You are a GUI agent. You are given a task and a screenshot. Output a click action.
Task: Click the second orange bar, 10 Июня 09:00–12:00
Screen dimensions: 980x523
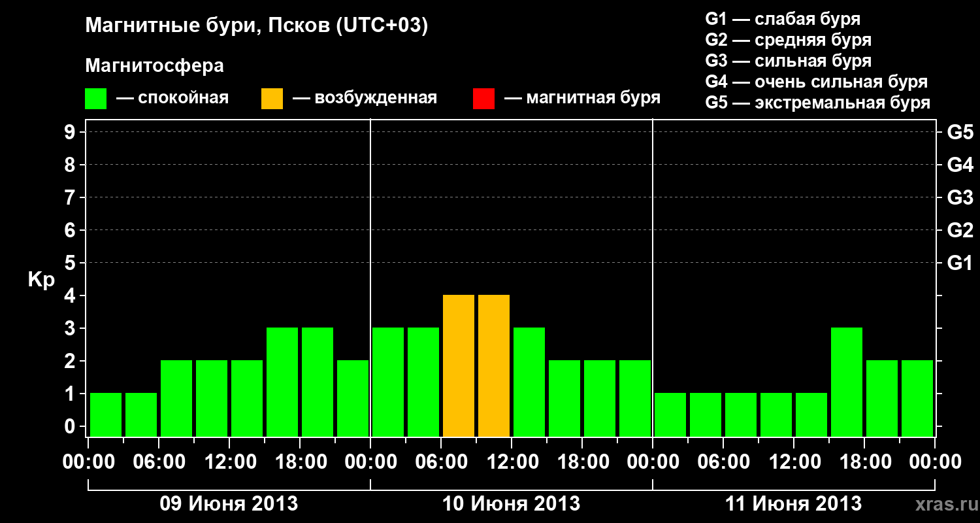coord(494,366)
